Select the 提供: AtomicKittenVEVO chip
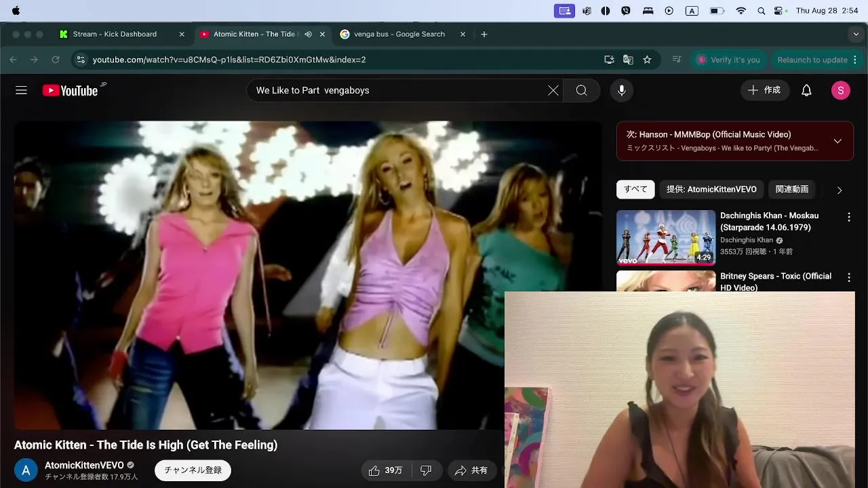The image size is (868, 488). (x=711, y=189)
